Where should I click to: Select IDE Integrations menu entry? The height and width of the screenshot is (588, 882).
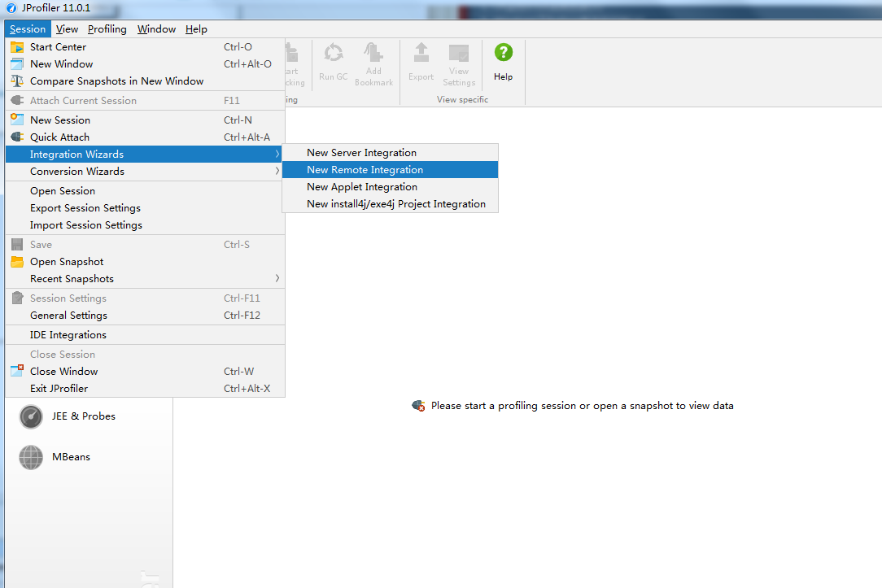pyautogui.click(x=145, y=334)
